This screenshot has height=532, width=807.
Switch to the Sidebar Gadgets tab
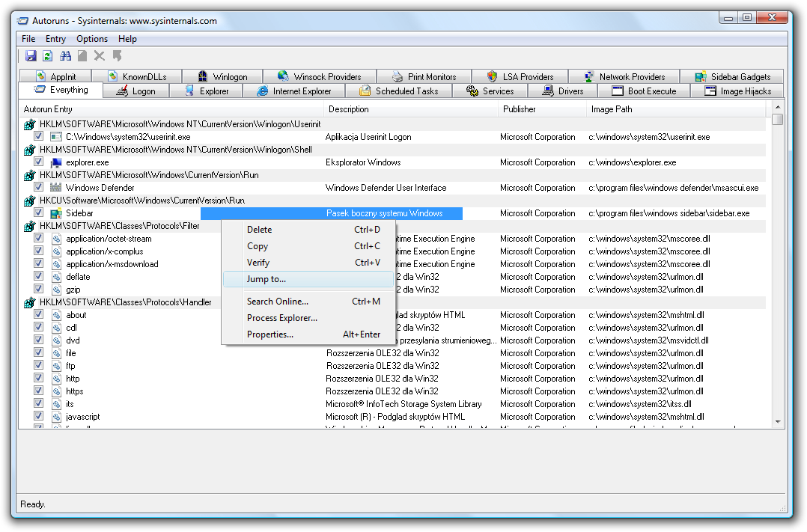732,76
